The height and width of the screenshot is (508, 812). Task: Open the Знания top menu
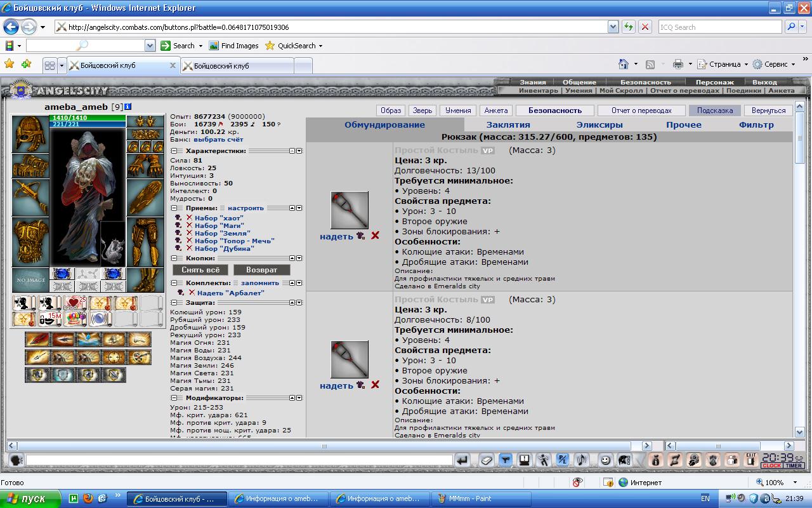(533, 82)
